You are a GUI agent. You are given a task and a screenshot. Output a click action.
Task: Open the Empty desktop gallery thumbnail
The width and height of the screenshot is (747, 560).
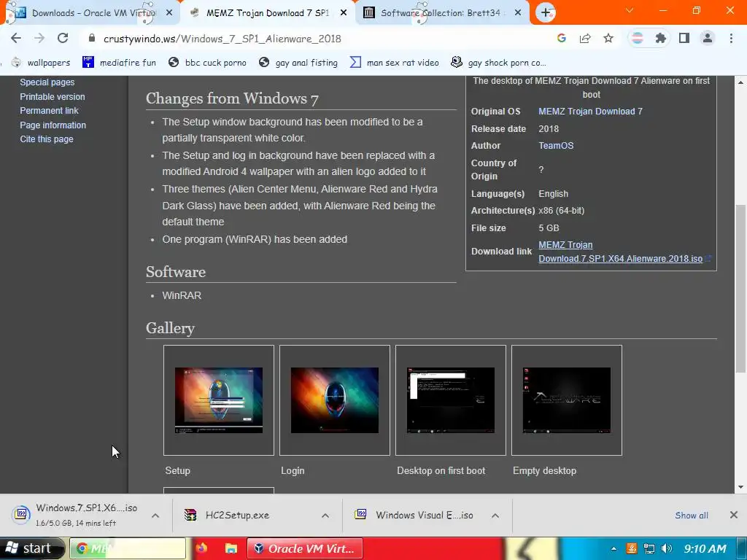coord(566,400)
